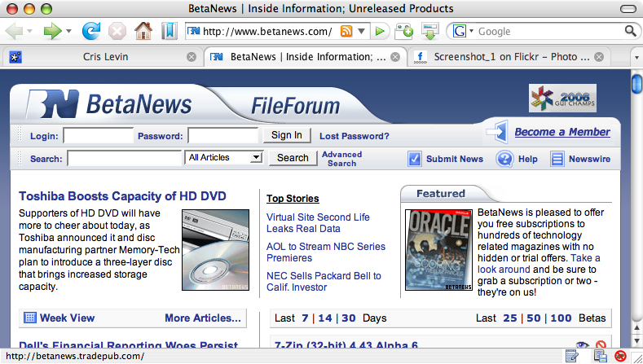Click the Week View calendar icon
Image resolution: width=643 pixels, height=364 pixels.
point(30,318)
